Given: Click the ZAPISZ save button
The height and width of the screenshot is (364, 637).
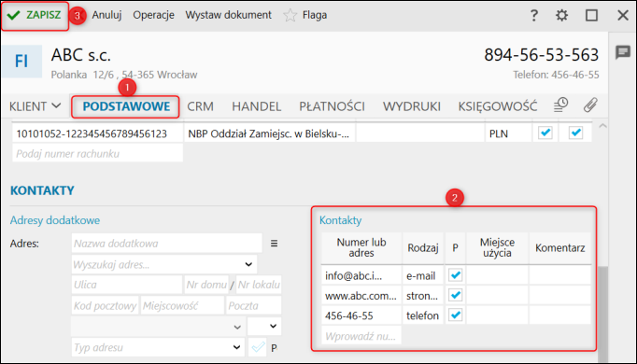Looking at the screenshot, I should pos(35,16).
